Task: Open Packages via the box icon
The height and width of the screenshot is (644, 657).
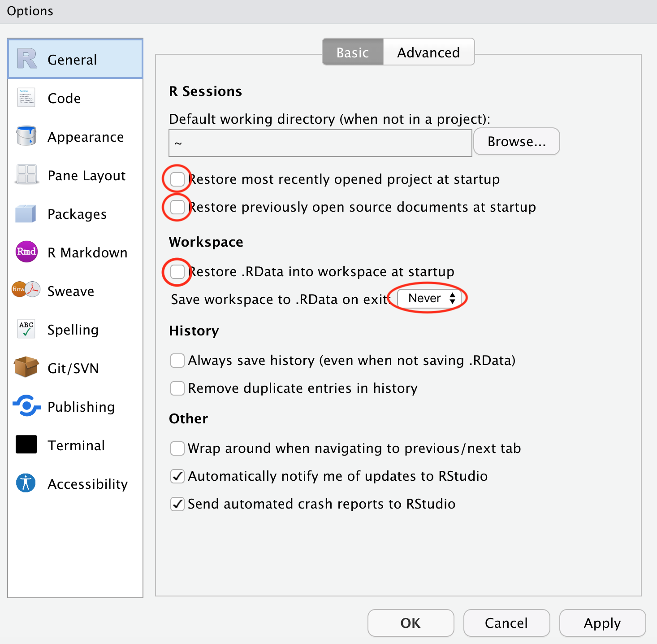Action: [x=26, y=214]
